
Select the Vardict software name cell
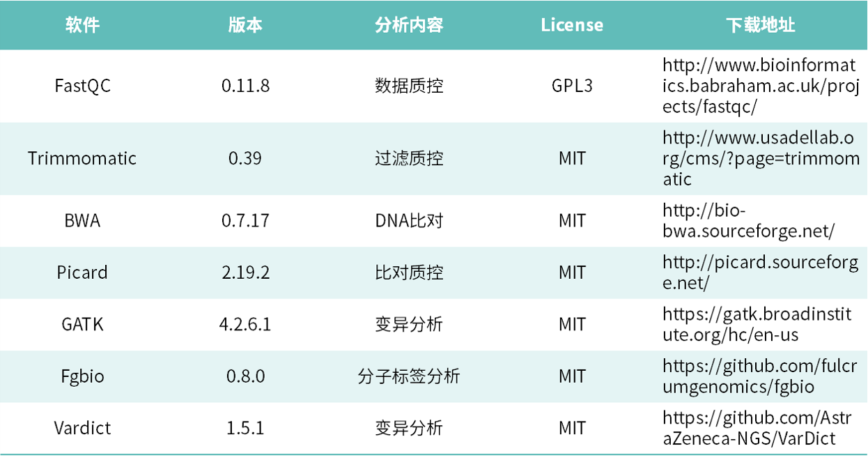(82, 428)
